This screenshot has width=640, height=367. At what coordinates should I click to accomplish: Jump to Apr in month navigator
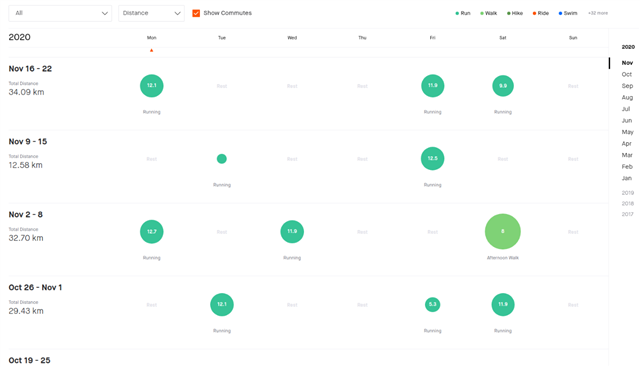627,143
